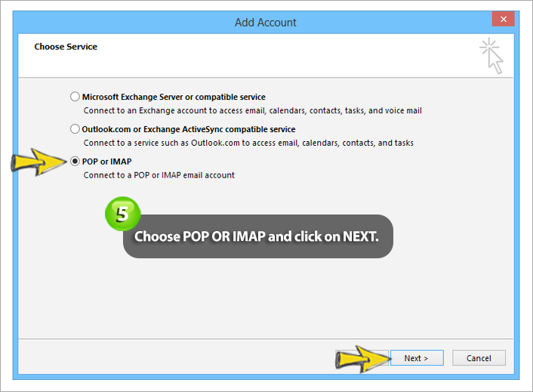Click 'Connect to an Exchange account' description text
Screen dimensions: 533x392
point(253,110)
